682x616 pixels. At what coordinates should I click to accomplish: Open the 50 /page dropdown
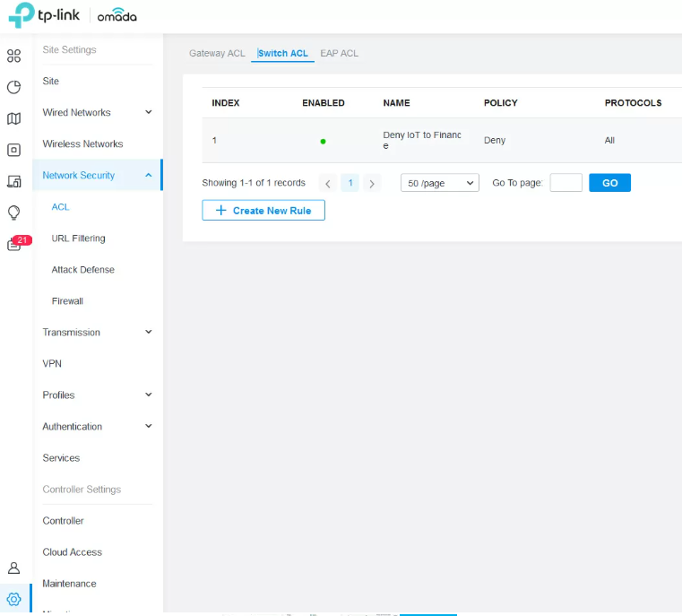pyautogui.click(x=439, y=183)
